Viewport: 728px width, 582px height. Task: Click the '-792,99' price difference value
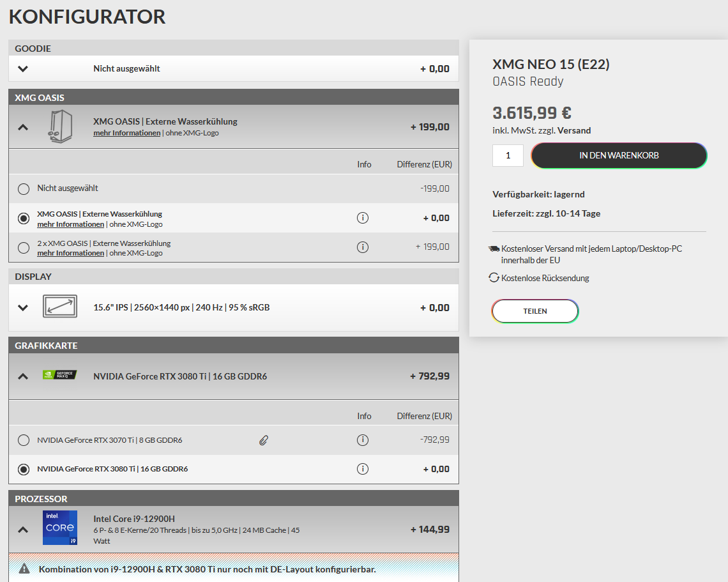435,440
